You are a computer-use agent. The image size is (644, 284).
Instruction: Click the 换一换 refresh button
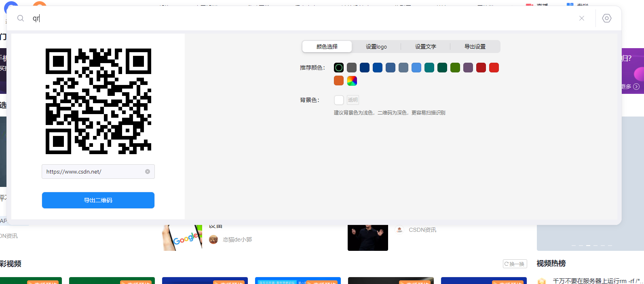tap(515, 264)
